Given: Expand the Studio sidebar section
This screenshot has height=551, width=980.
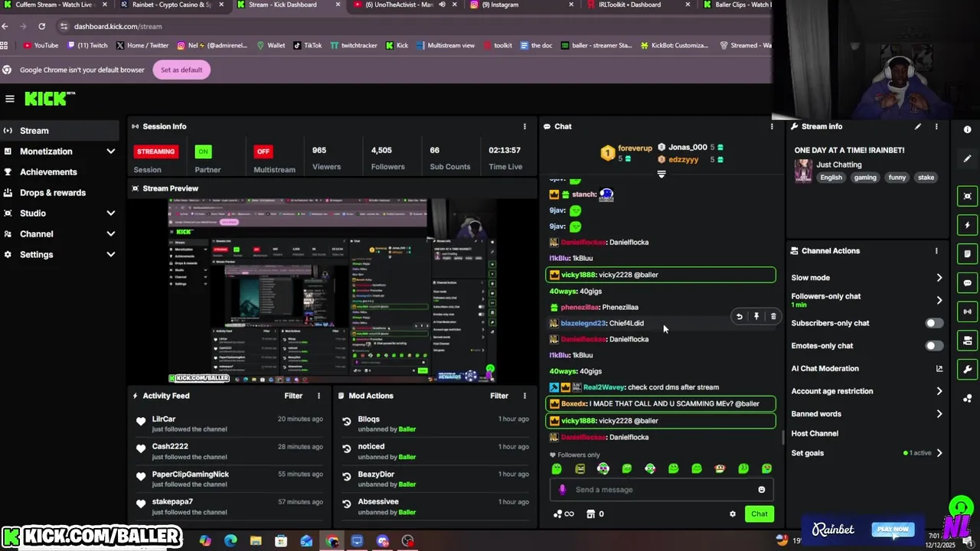Looking at the screenshot, I should (x=61, y=214).
